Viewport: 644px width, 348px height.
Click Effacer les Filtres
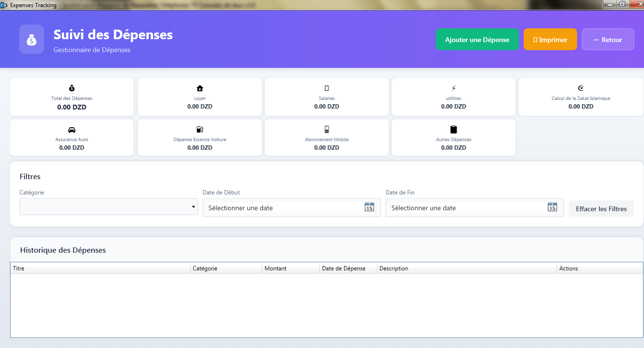(601, 208)
